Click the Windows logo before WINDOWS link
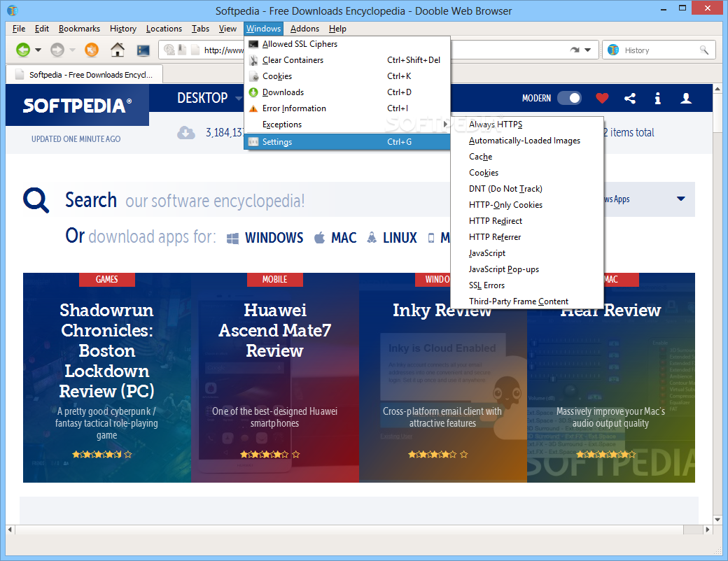728x561 pixels. [232, 238]
